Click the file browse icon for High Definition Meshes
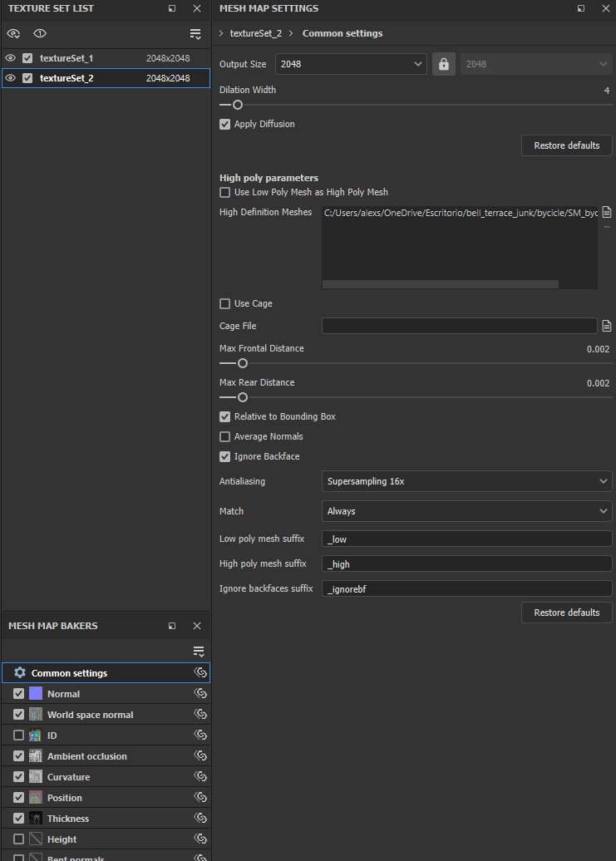Viewport: 616px width, 861px height. [607, 212]
